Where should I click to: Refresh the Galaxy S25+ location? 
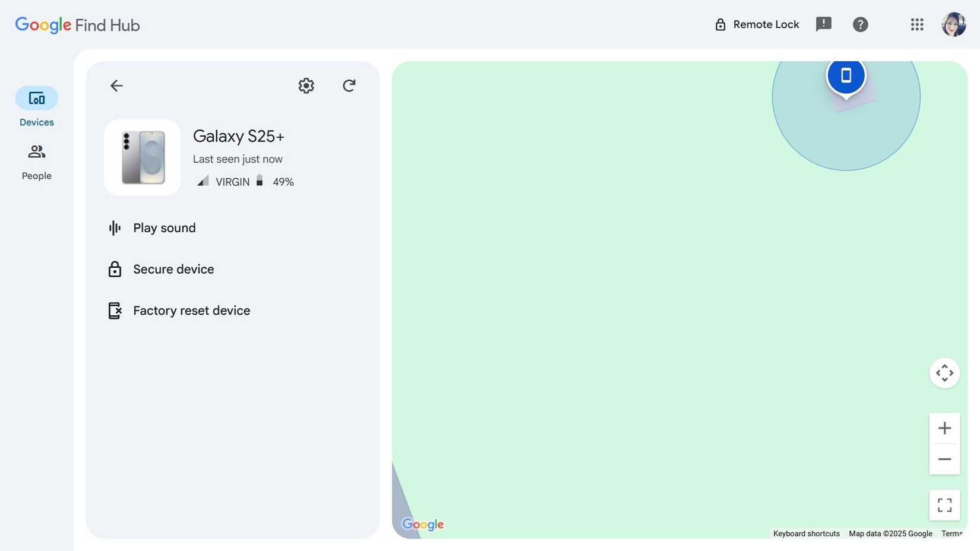point(349,85)
